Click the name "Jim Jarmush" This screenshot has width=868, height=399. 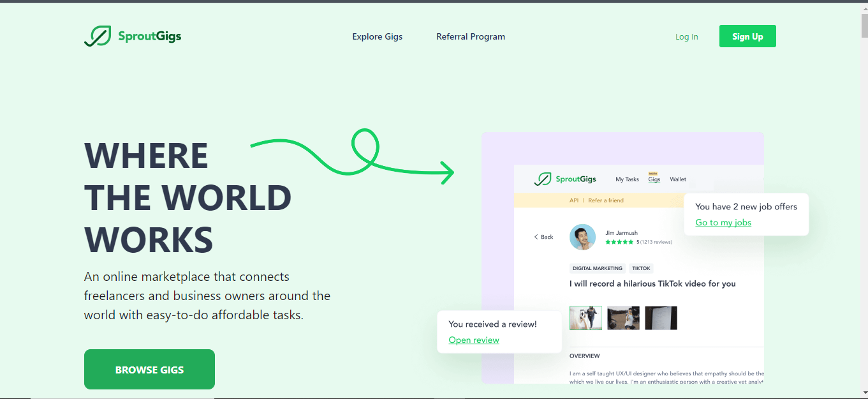pyautogui.click(x=622, y=233)
